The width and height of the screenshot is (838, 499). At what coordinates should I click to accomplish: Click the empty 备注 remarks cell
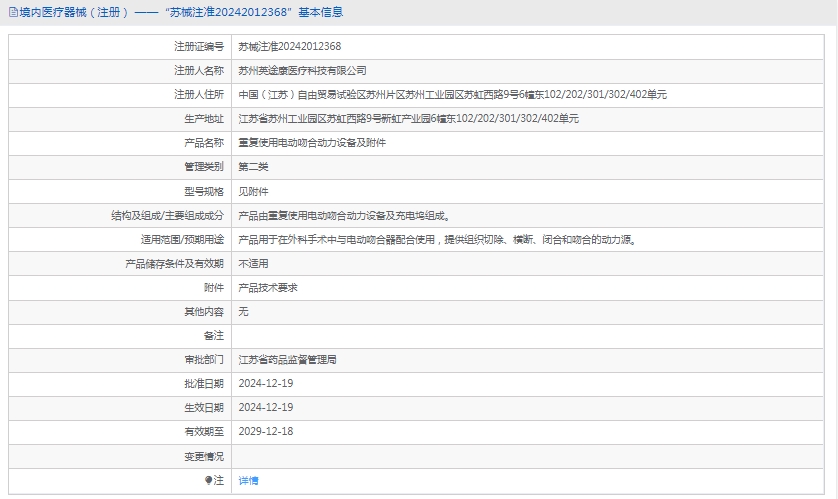coord(530,336)
